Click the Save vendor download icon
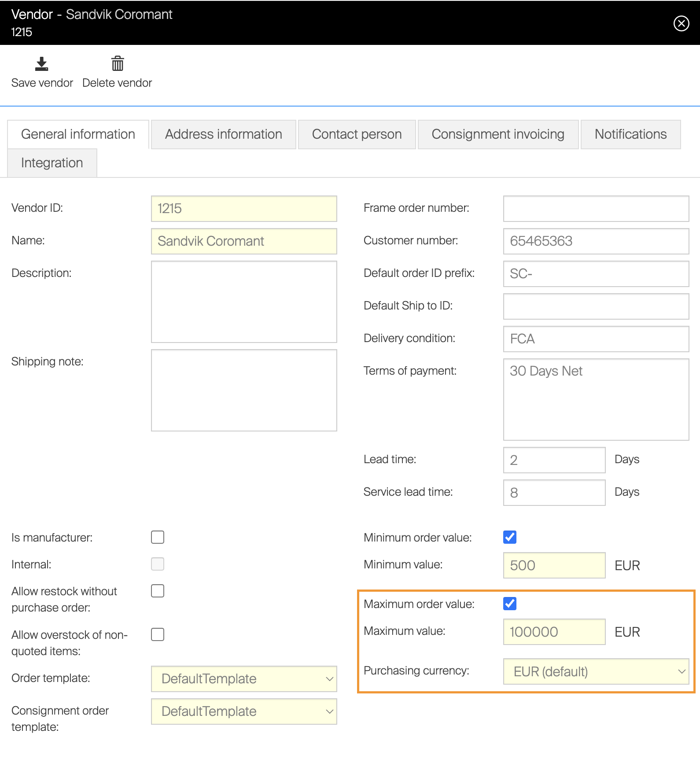700x774 pixels. tap(42, 64)
